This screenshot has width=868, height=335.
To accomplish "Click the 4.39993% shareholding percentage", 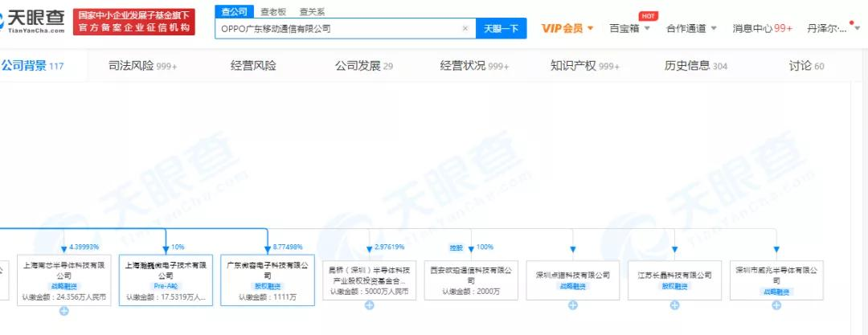I will [x=84, y=247].
